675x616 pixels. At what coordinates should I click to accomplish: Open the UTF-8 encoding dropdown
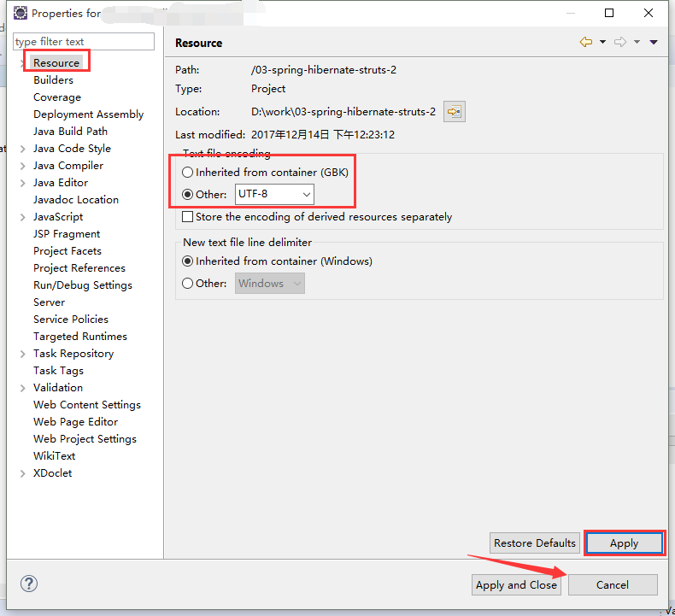(274, 195)
